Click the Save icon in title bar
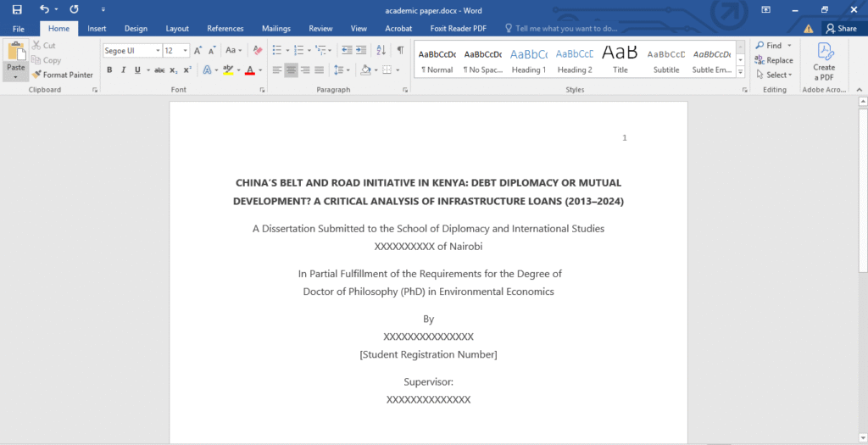868x445 pixels. (17, 9)
